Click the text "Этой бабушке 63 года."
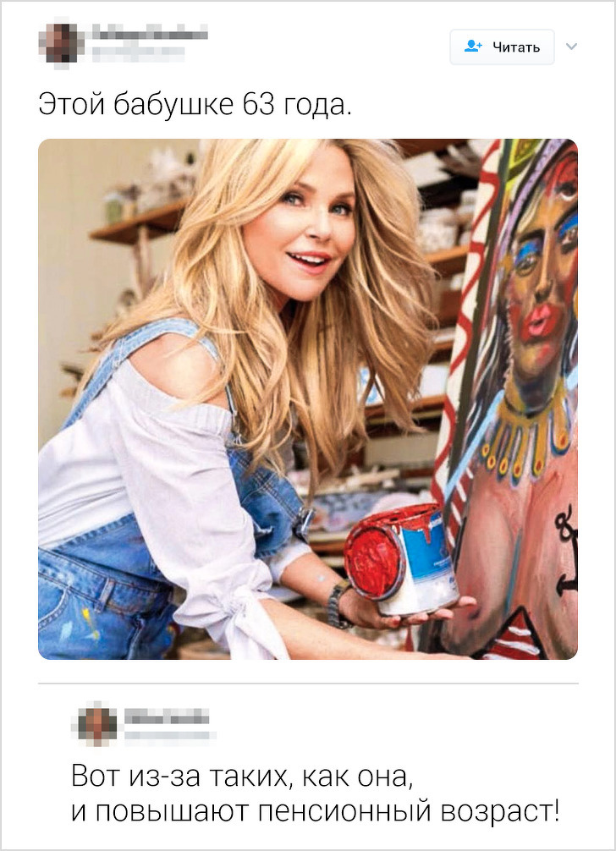 pyautogui.click(x=195, y=104)
